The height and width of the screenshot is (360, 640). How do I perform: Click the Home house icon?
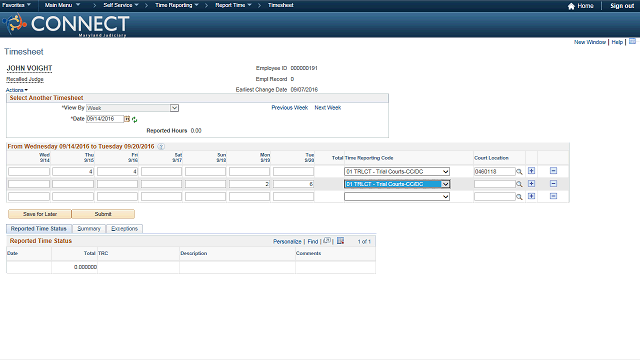click(x=571, y=6)
